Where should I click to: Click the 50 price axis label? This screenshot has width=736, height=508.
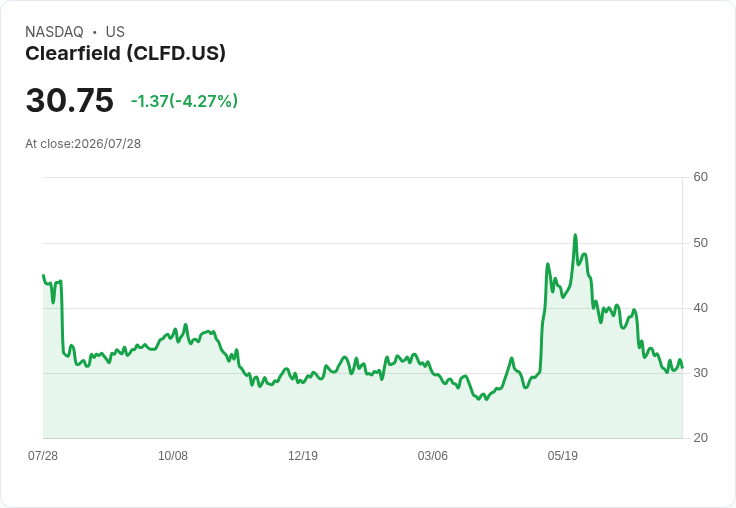700,243
